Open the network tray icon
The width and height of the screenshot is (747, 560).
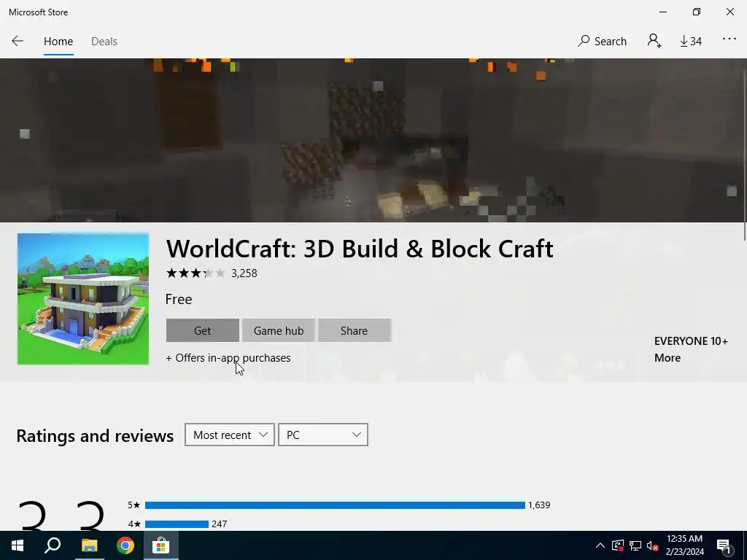(635, 545)
